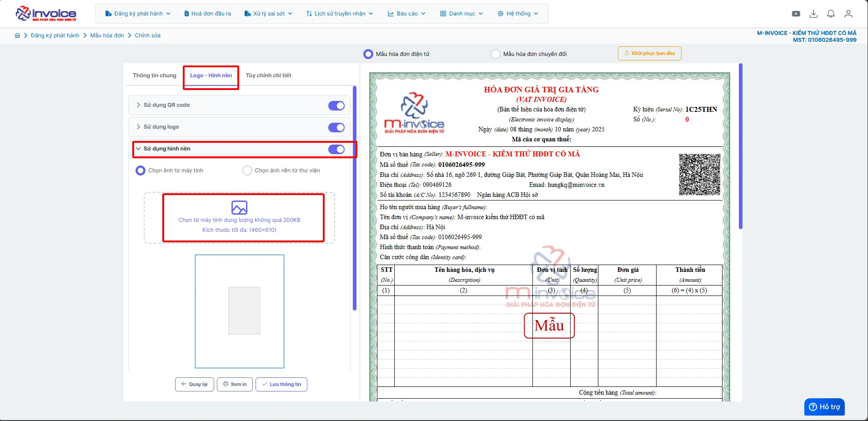The width and height of the screenshot is (868, 421).
Task: Click 'Kích thước tối đa: (460×610)' text
Action: point(239,230)
